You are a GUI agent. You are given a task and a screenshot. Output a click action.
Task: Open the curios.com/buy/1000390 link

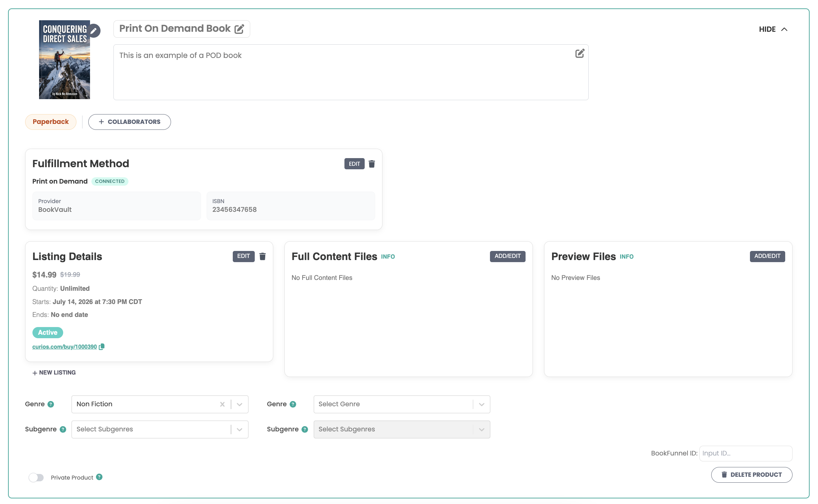point(65,347)
